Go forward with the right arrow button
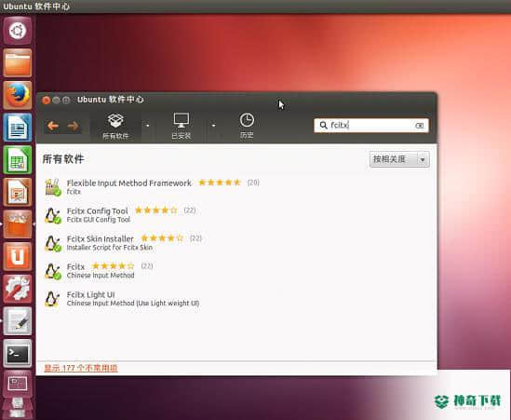 tap(73, 126)
